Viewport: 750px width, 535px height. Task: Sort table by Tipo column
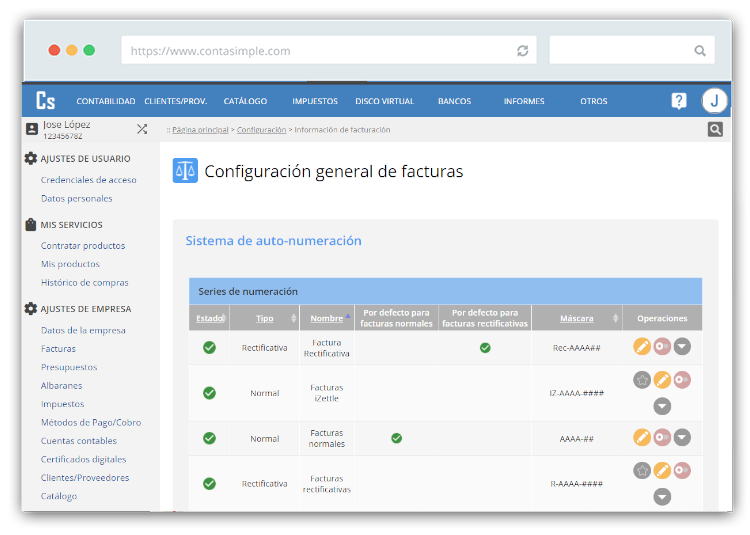pos(265,318)
